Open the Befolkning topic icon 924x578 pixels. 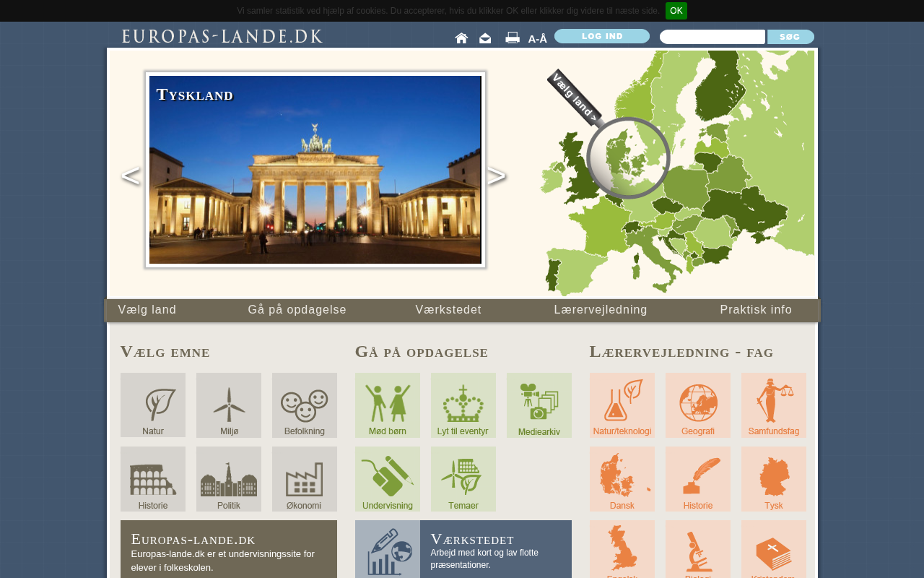tap(305, 405)
